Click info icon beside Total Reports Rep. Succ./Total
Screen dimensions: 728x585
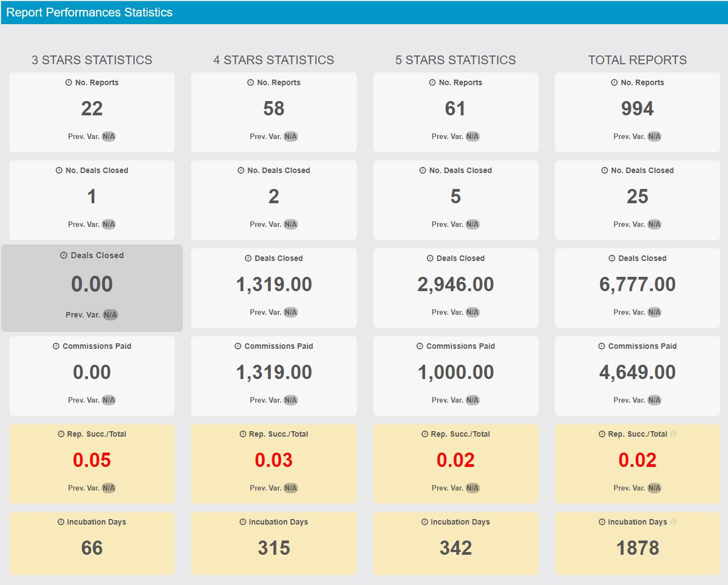[x=673, y=434]
